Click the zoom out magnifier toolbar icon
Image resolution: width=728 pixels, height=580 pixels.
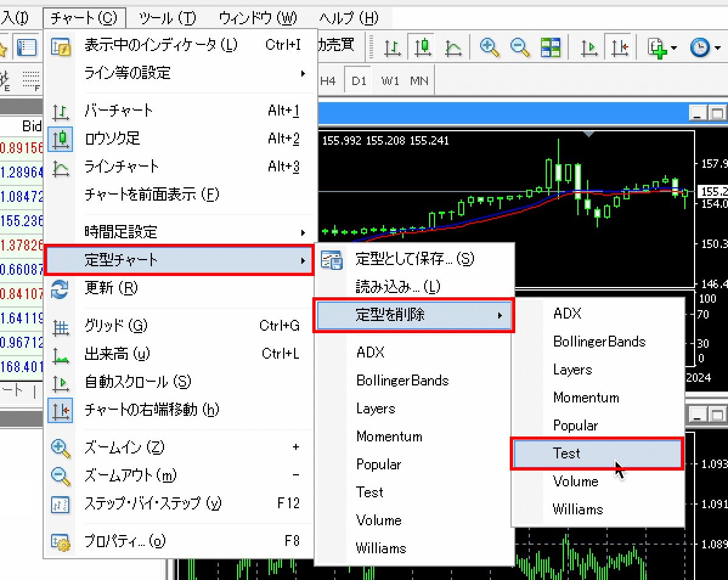pos(520,47)
